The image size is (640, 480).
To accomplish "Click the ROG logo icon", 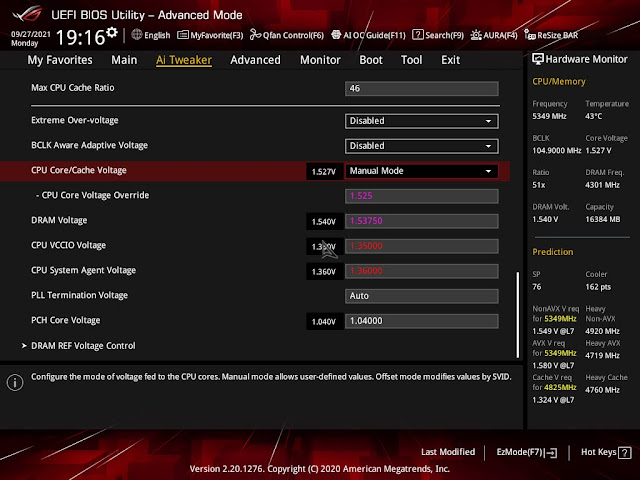I will point(28,13).
